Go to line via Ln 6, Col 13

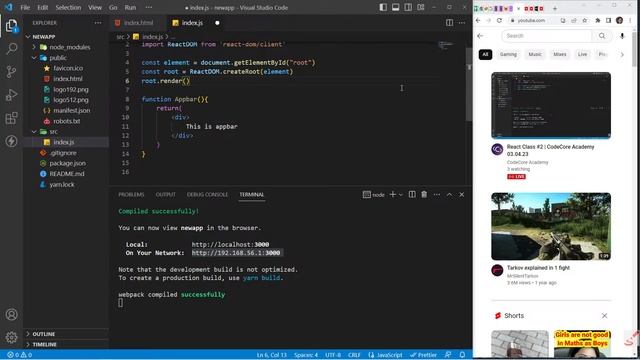click(272, 355)
